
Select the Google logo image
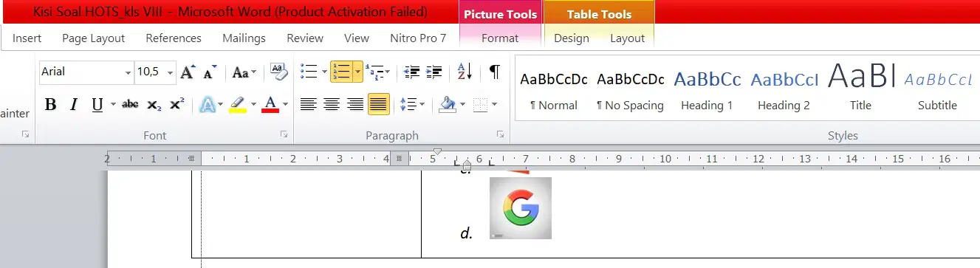point(521,208)
